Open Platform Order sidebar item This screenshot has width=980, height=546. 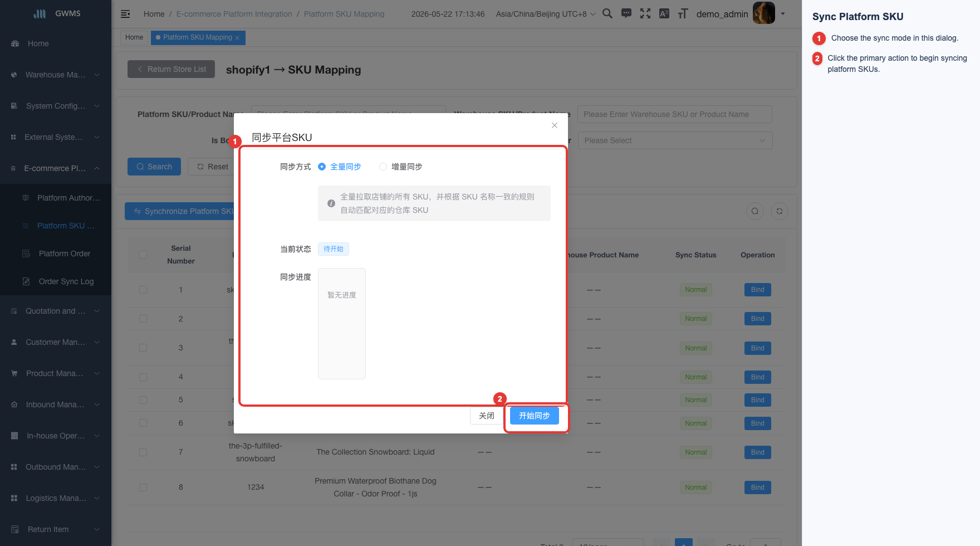pyautogui.click(x=56, y=253)
